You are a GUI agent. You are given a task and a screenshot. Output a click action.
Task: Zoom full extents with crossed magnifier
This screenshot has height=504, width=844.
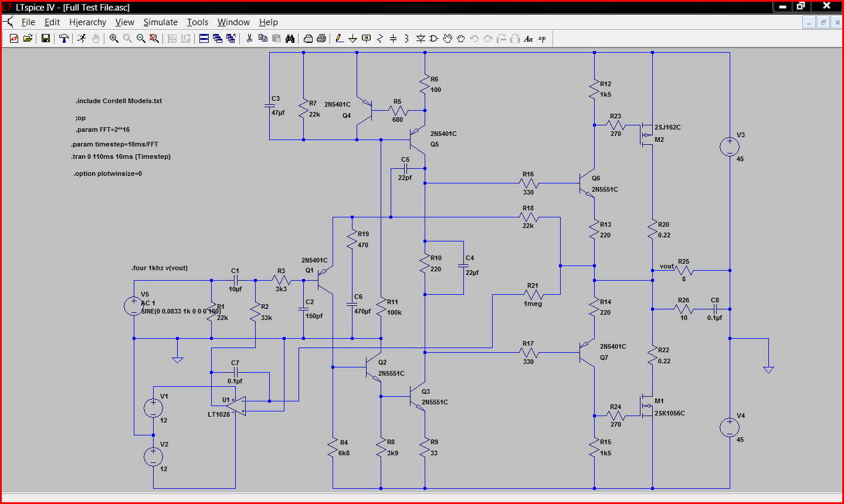point(154,39)
